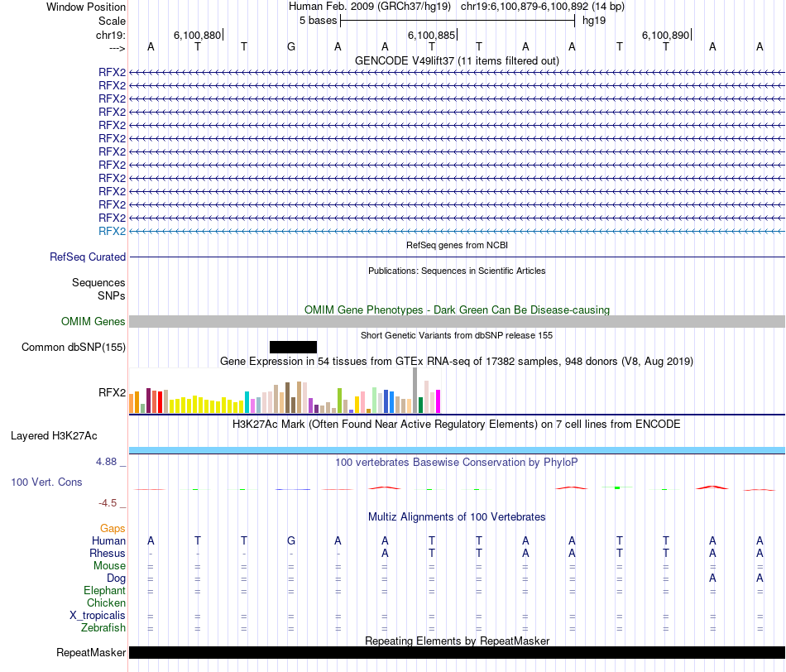Select the black dbSNP variant block

(x=293, y=347)
